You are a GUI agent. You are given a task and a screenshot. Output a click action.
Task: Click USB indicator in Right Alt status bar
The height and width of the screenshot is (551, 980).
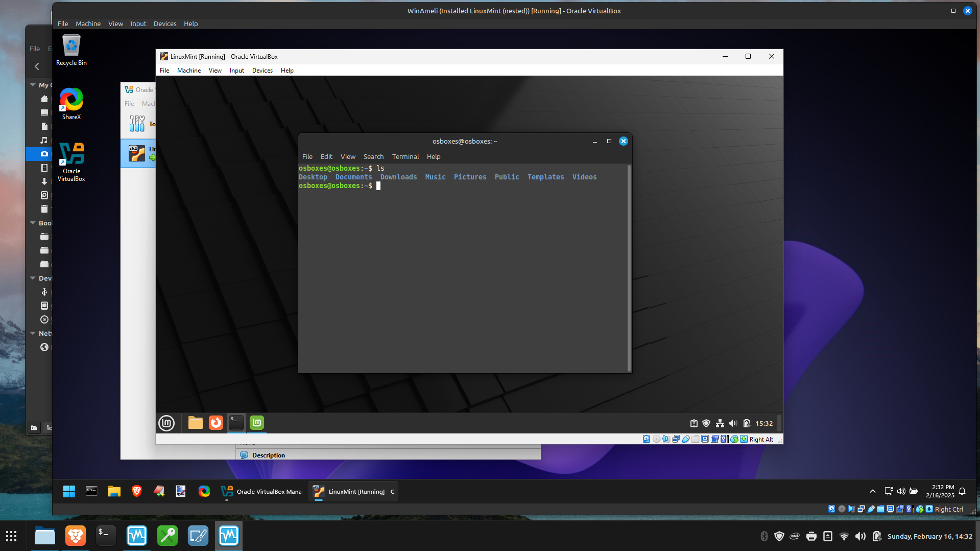pos(686,439)
